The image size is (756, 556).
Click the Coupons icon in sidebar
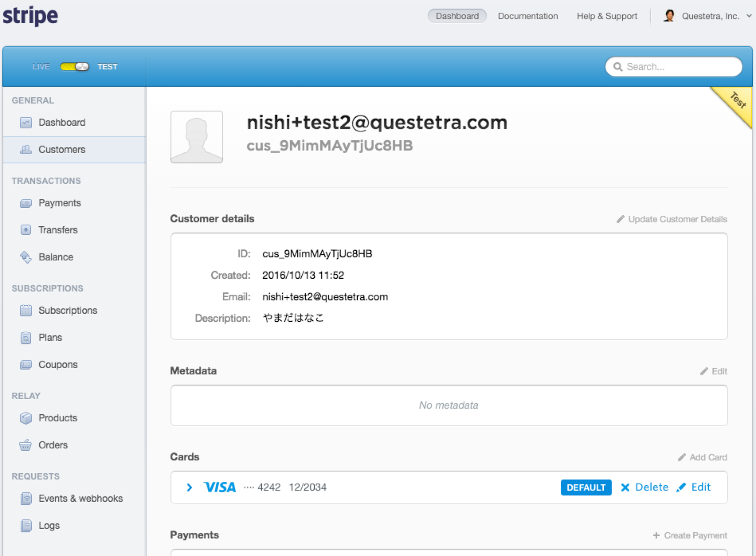(x=26, y=365)
